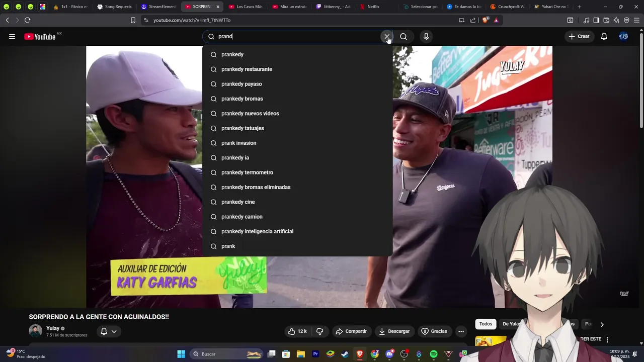Switch to Netflix tab
Viewport: 644px width, 362px height.
point(377,7)
